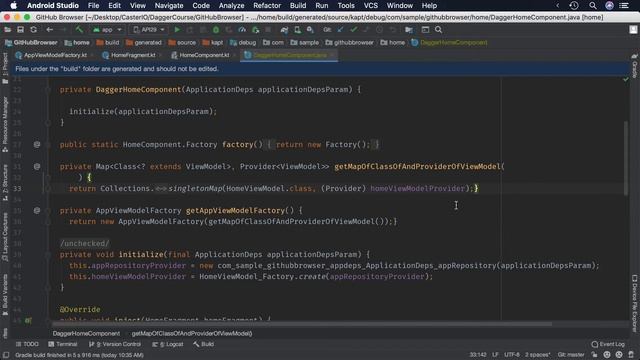Collapse the initialize method fold marker
Screen dimensions: 640x360
coord(48,255)
